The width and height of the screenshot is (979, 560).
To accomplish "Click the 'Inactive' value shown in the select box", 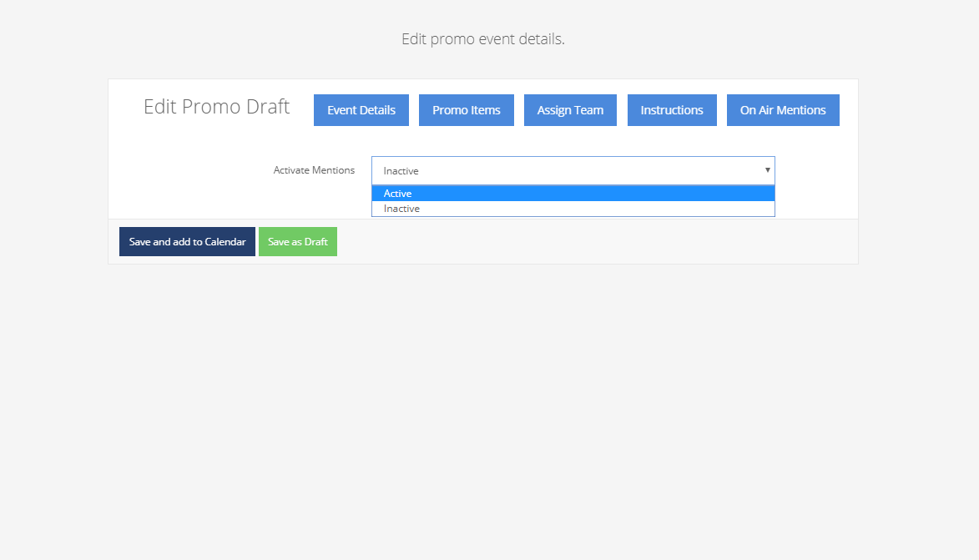I will [x=401, y=171].
